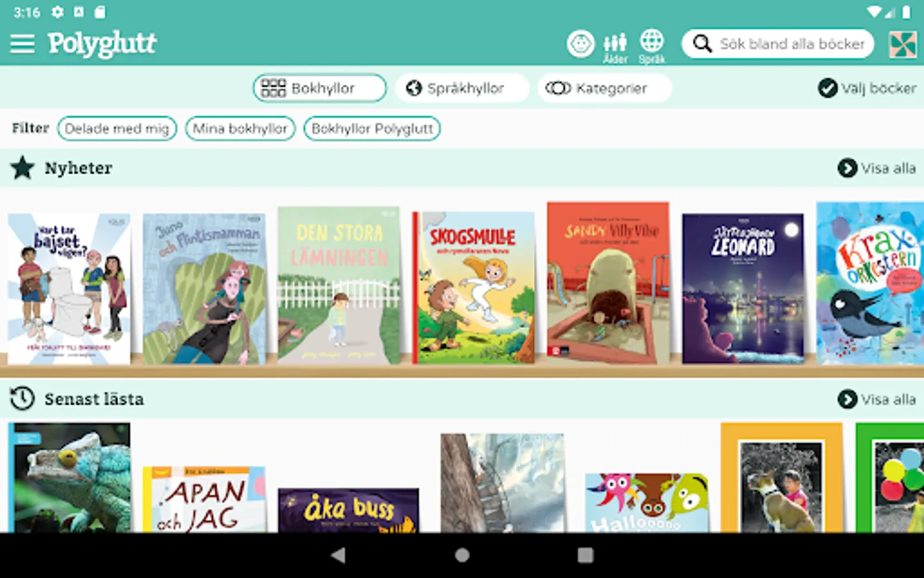Viewport: 924px width, 578px height.
Task: Open the 'Sandy Villy Vilse' book
Action: (x=608, y=283)
